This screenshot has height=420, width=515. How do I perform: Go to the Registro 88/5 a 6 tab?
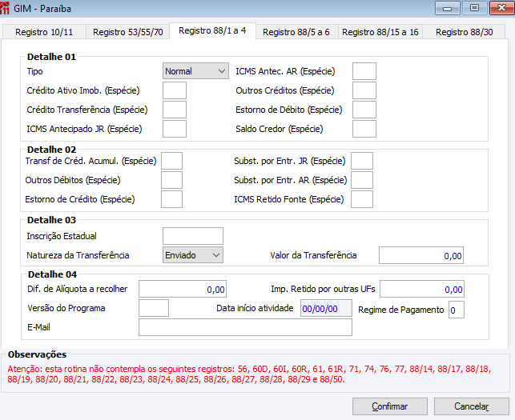[296, 32]
